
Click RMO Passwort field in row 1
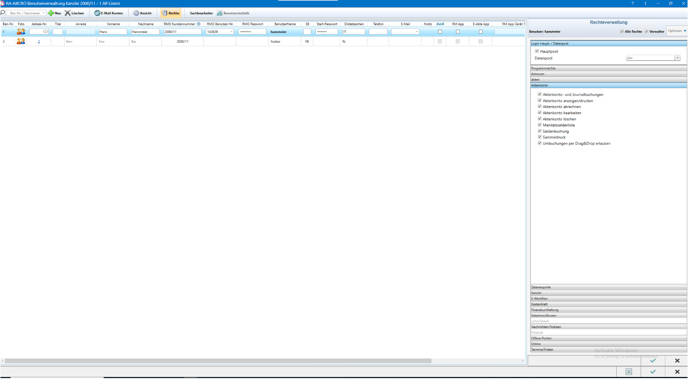coord(252,32)
